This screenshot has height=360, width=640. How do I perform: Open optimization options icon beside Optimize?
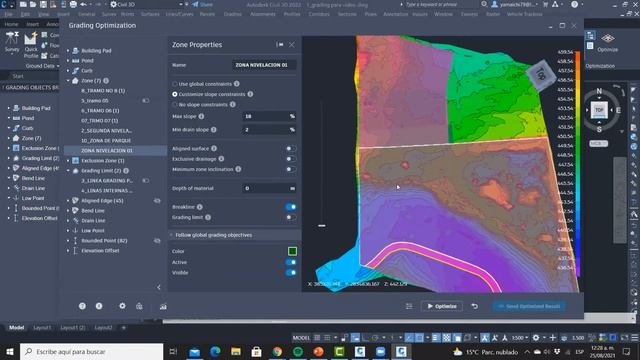point(409,306)
